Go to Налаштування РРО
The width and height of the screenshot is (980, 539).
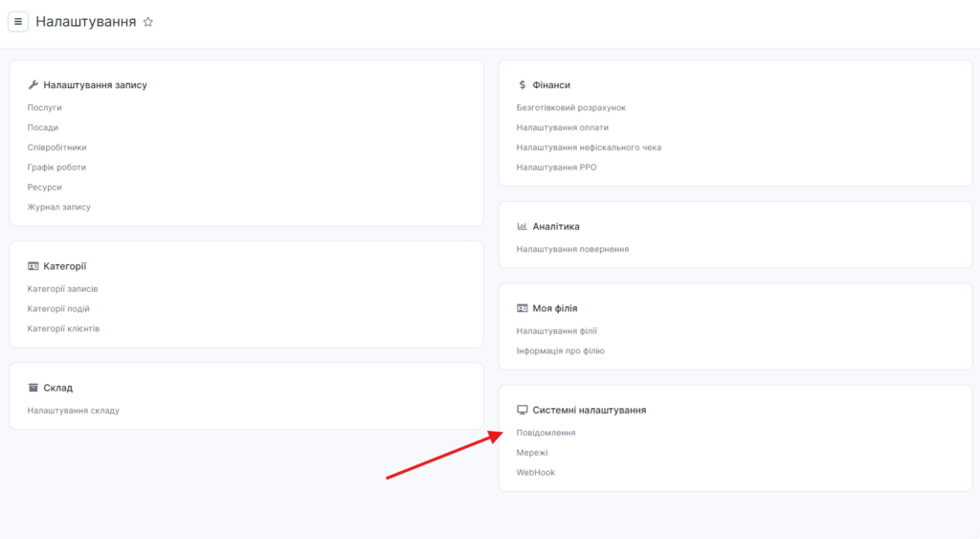(x=556, y=168)
